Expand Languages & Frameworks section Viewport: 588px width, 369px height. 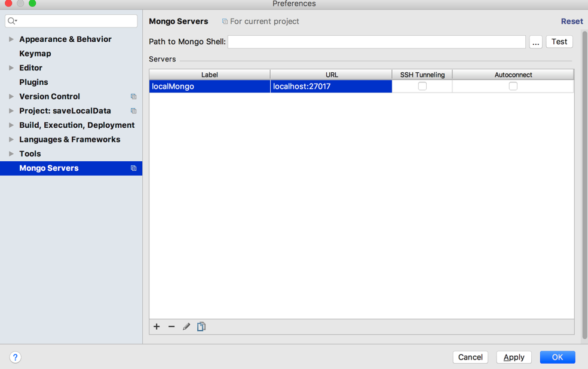pos(11,139)
